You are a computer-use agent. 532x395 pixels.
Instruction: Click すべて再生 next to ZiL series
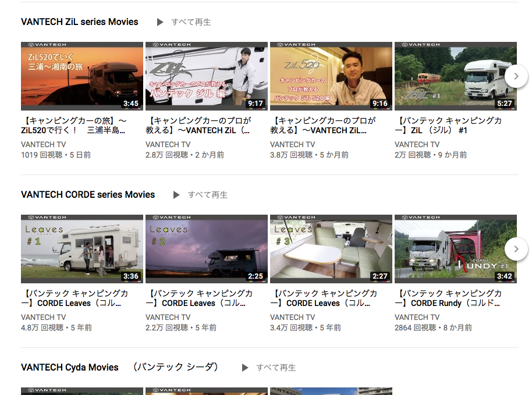tap(191, 22)
